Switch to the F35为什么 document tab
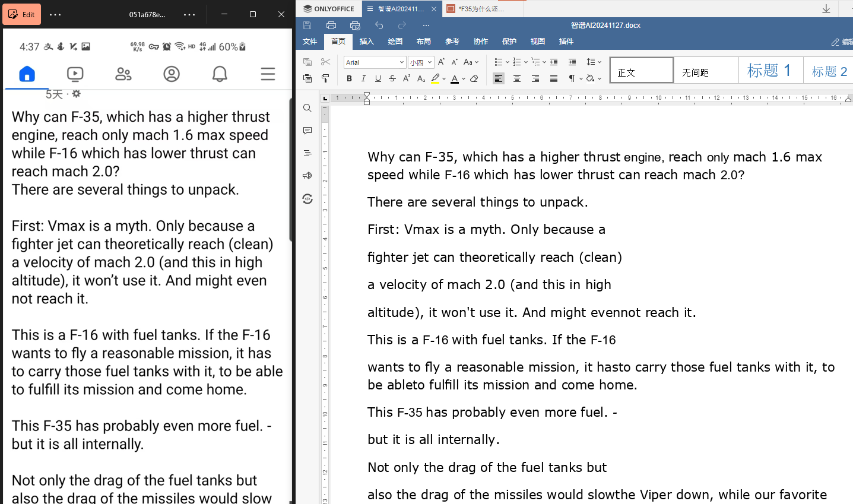The height and width of the screenshot is (504, 853). [x=481, y=9]
